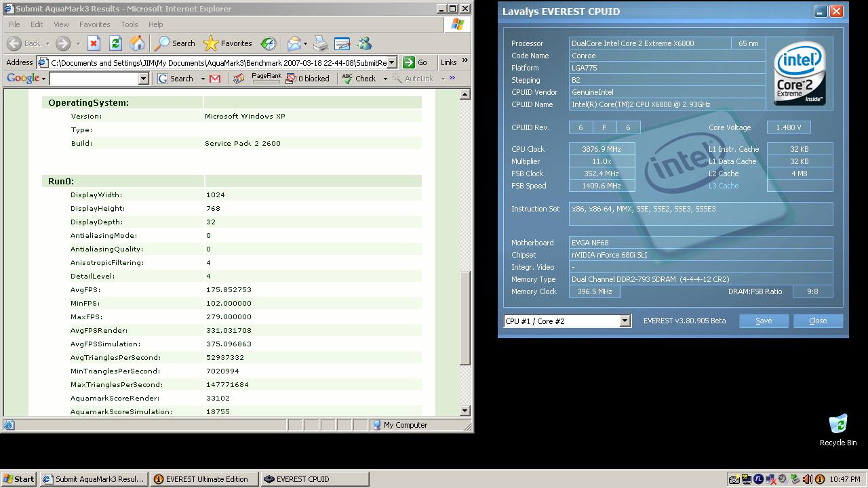Switch to EVEREST CPUID taskbar button
Viewport: 868px width, 488px height.
(x=315, y=479)
